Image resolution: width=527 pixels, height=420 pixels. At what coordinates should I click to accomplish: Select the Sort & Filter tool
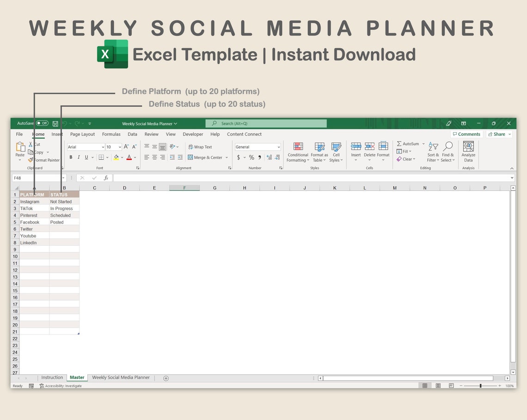point(433,152)
